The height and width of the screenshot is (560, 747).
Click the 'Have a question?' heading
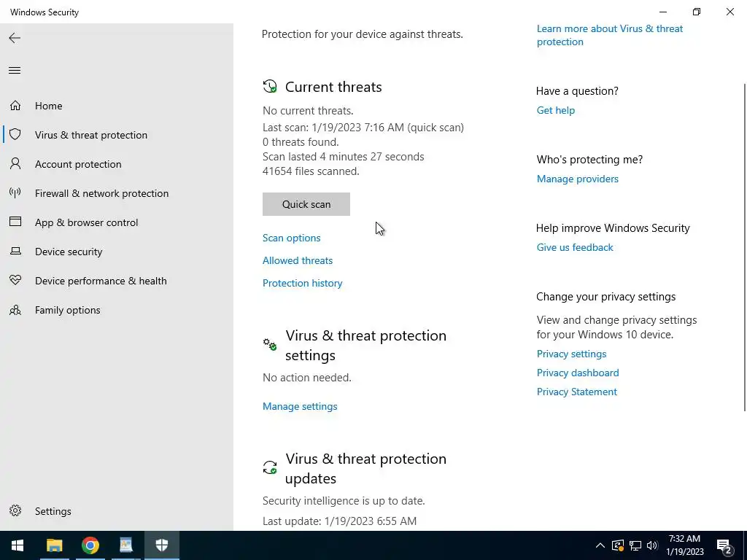578,91
